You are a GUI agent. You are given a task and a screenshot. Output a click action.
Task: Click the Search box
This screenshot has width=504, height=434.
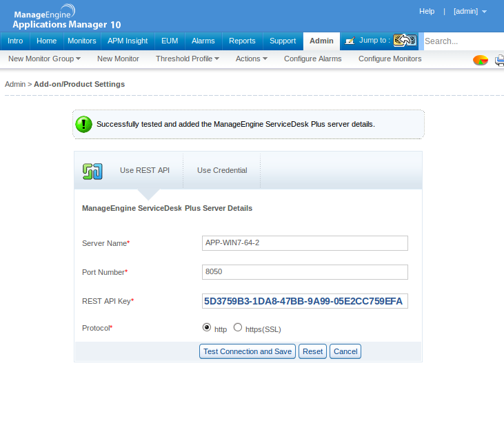coord(464,41)
